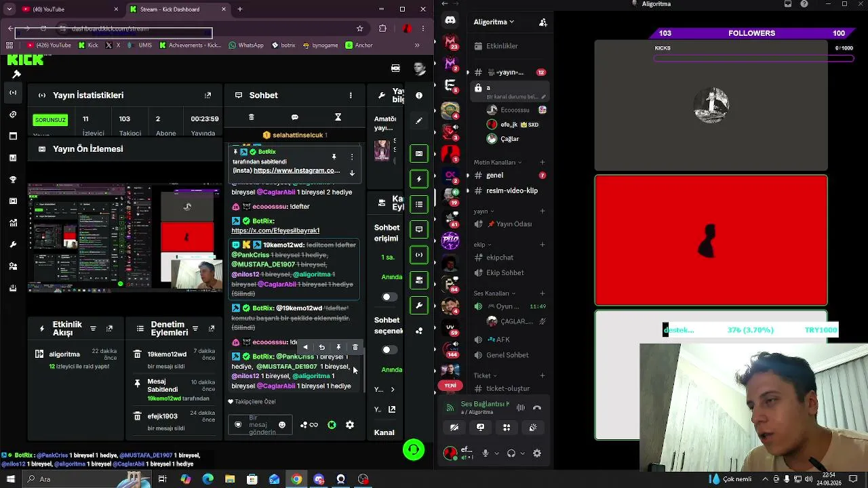Image resolution: width=868 pixels, height=488 pixels.
Task: Open the link icon in Kick left sidebar
Action: (13, 115)
